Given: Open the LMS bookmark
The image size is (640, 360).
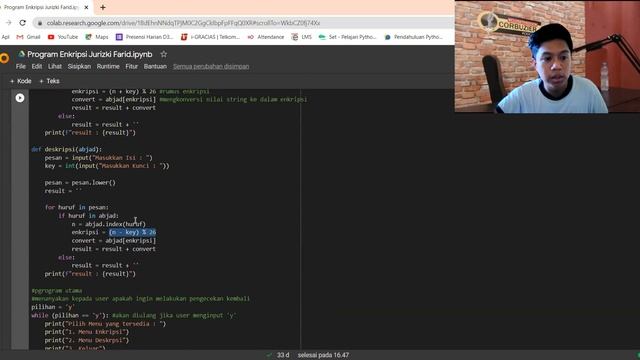Looking at the screenshot, I should coord(302,37).
